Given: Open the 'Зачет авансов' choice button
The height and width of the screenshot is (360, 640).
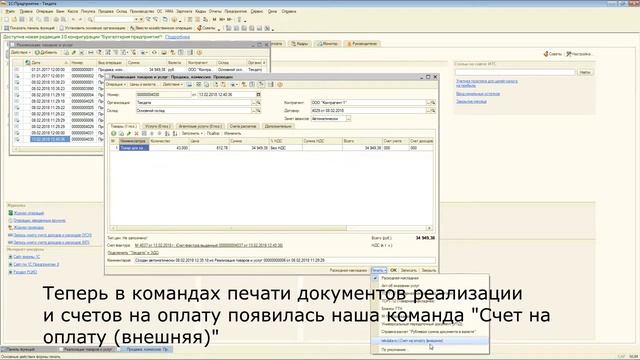Looking at the screenshot, I should tap(348, 119).
